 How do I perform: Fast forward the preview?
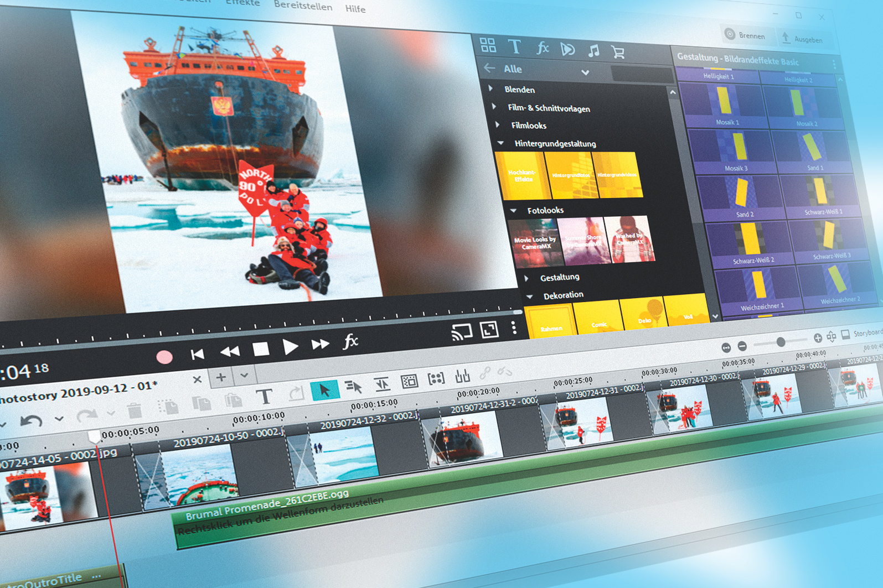coord(320,344)
